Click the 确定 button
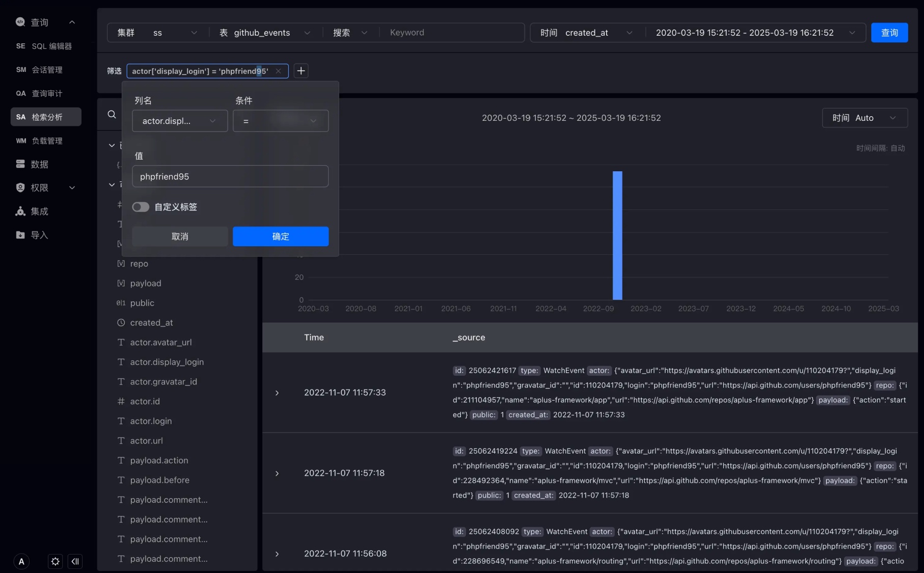Viewport: 924px width, 573px height. pos(281,237)
